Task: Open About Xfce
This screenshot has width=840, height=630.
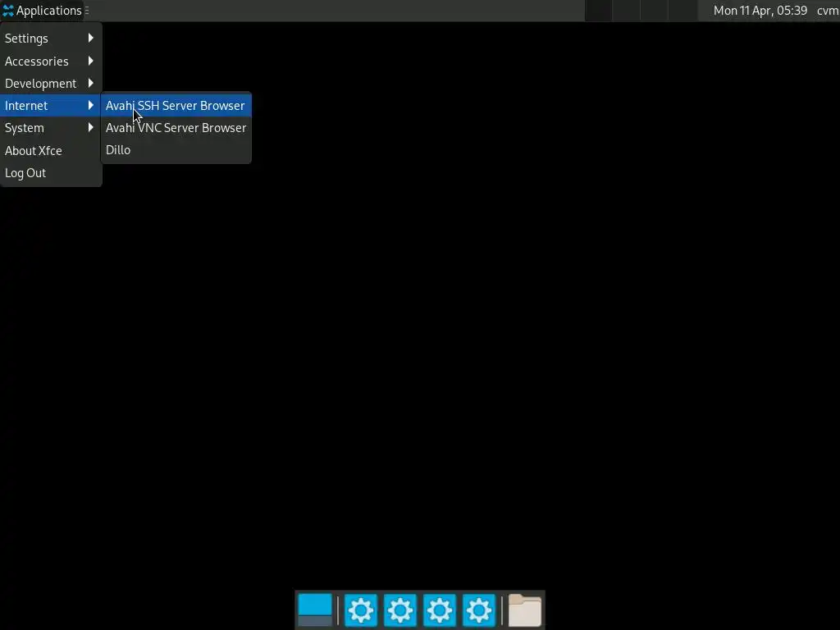Action: coord(51,151)
